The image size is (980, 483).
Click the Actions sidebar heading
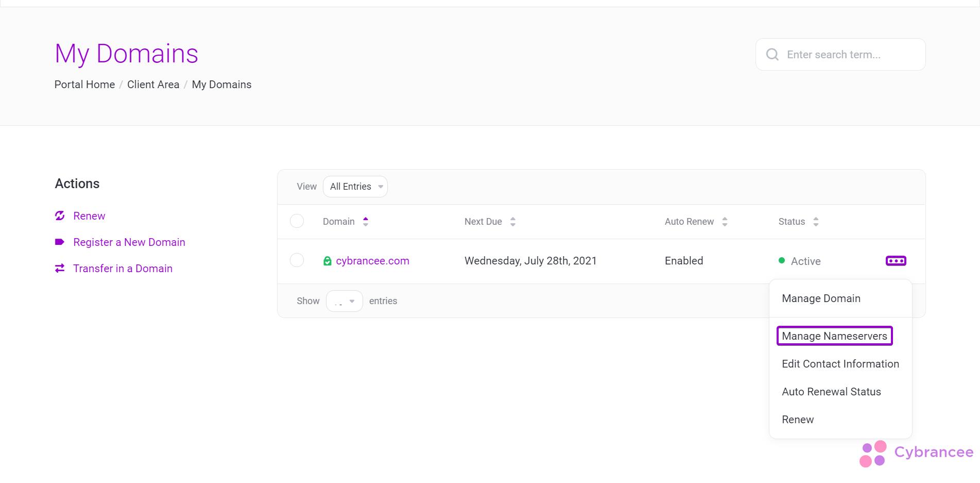(77, 184)
